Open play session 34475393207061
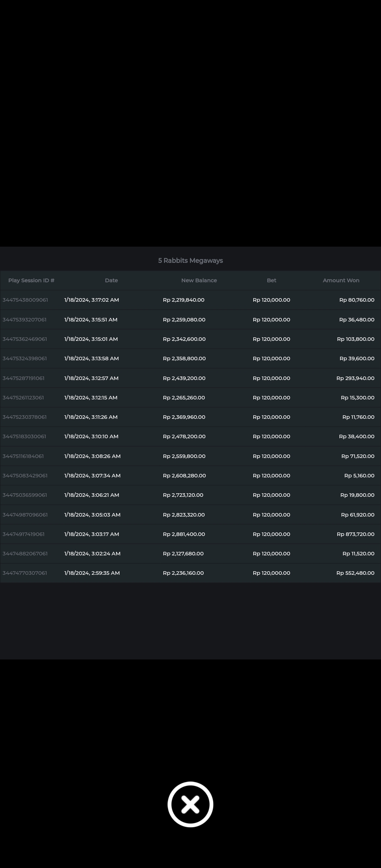Image resolution: width=381 pixels, height=868 pixels. (x=25, y=320)
